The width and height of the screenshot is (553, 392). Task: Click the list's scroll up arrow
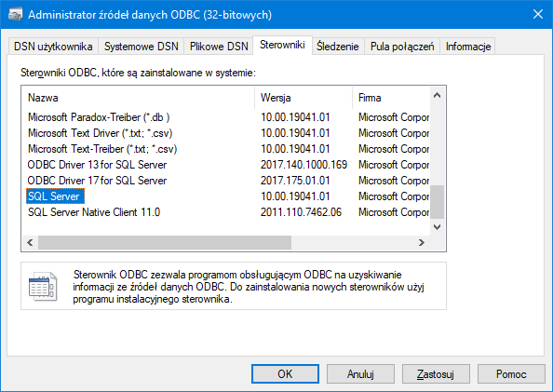(x=437, y=95)
